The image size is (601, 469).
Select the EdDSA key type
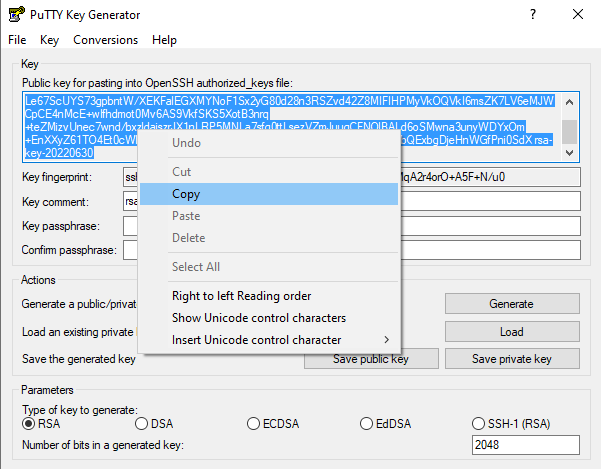[386, 424]
